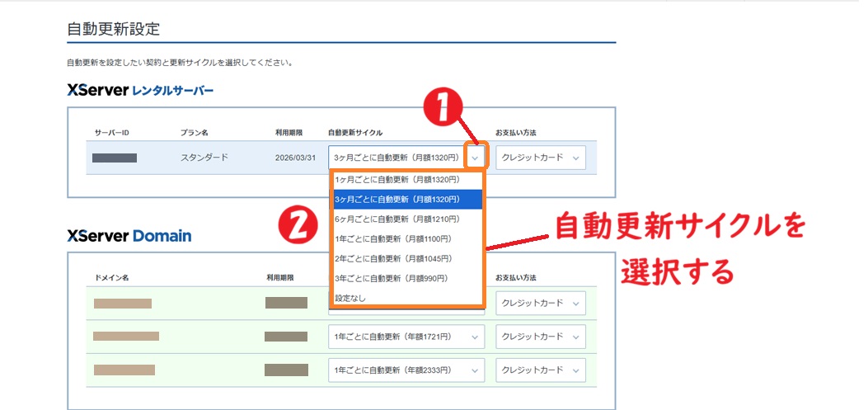This screenshot has height=410, width=868.
Task: Open 1年ごとに自動更新 (年額2333円) dropdown
Action: 406,370
